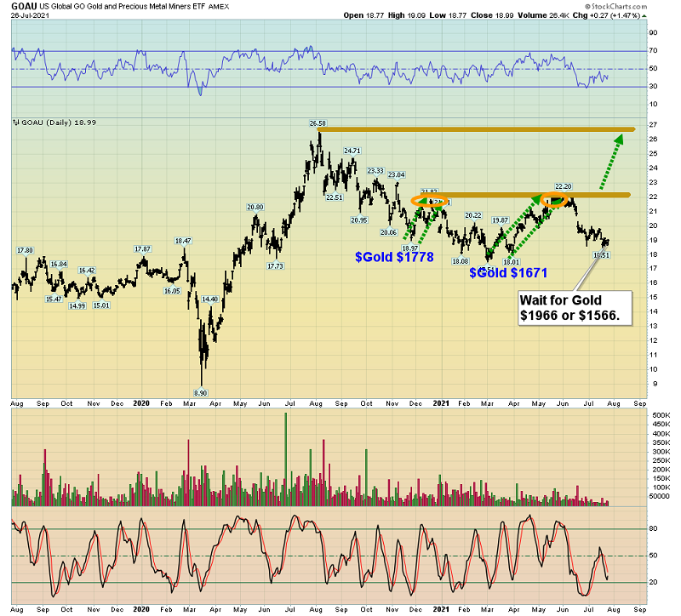Click the Close 18.99 value in the header
This screenshot has width=681, height=616.
[492, 15]
